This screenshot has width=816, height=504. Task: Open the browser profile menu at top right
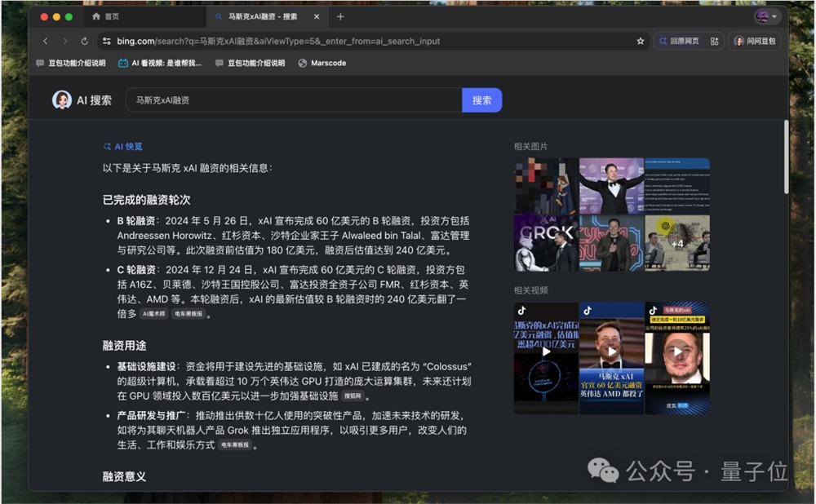pos(761,15)
